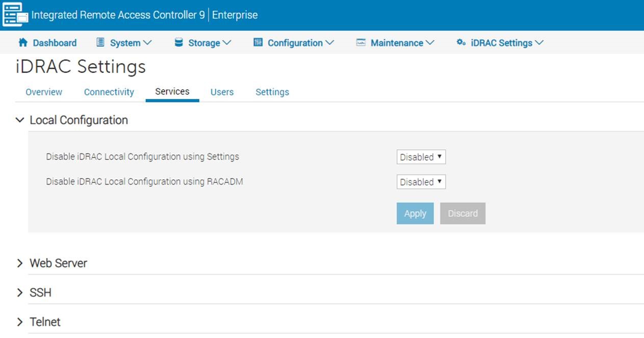This screenshot has width=644, height=338.
Task: Open Local Configuration using Settings dropdown
Action: pyautogui.click(x=421, y=157)
